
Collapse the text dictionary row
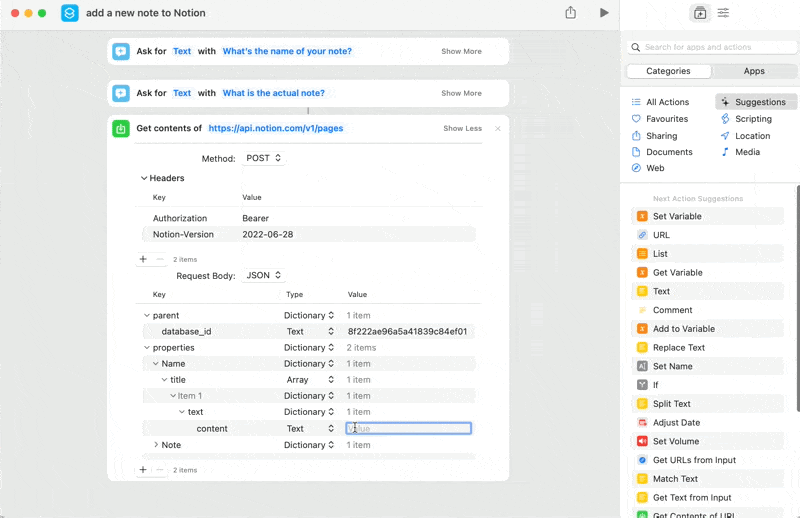coord(182,412)
